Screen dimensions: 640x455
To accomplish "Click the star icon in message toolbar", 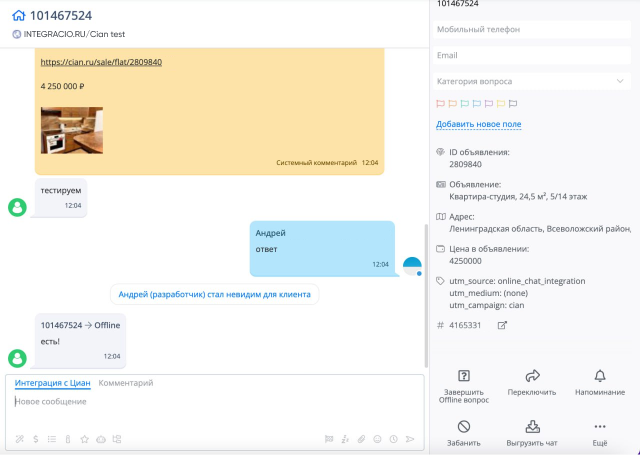I will 84,439.
